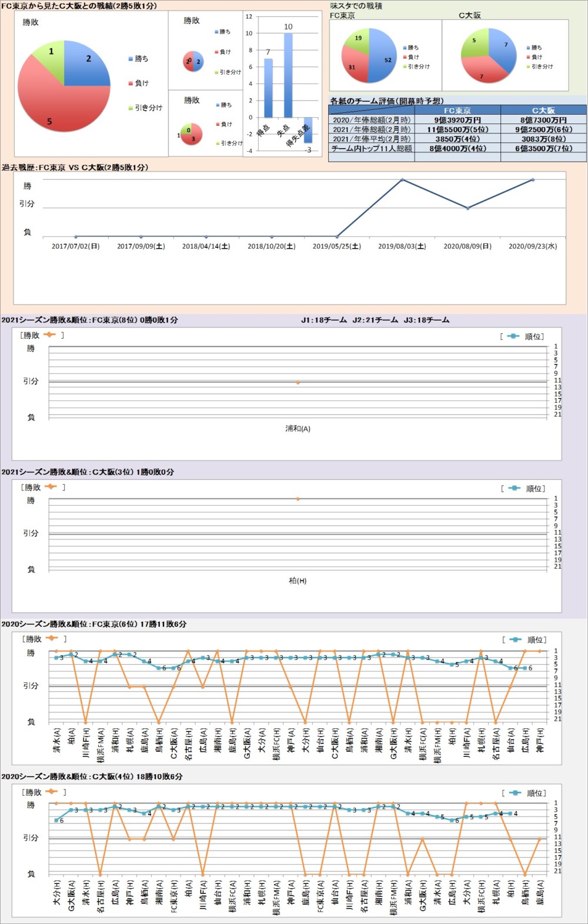
Task: Click date label 2018/04/14(土)
Action: [206, 246]
